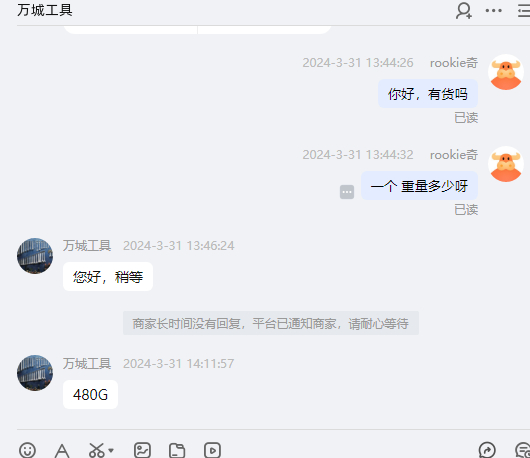Select the scissors screenshot tool

(97, 450)
